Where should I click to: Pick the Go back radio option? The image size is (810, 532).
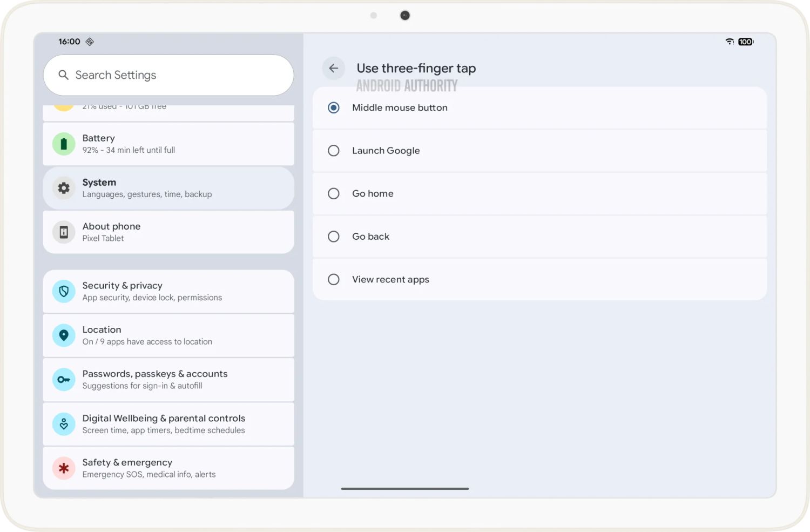334,237
